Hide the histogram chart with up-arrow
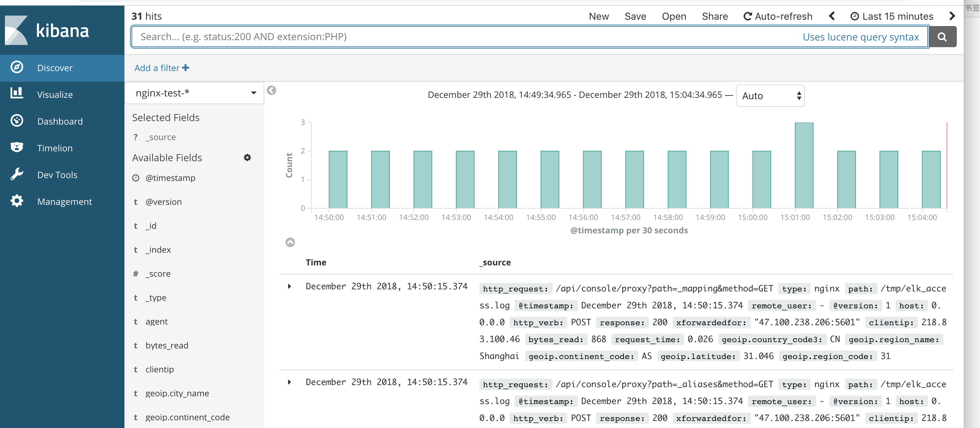 (x=290, y=242)
